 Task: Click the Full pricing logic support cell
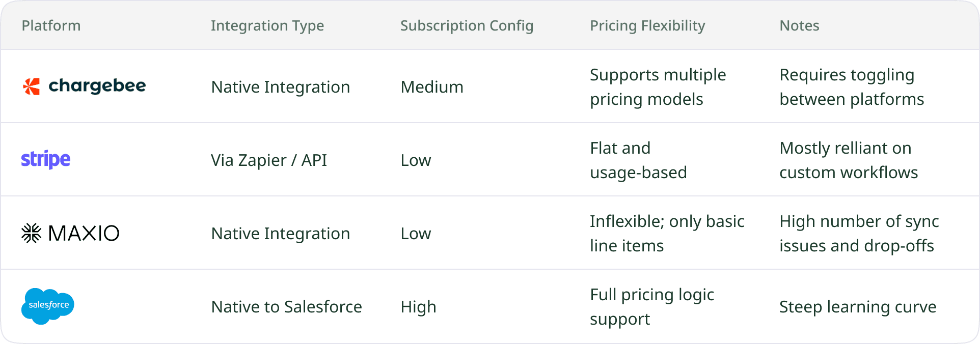click(x=652, y=307)
